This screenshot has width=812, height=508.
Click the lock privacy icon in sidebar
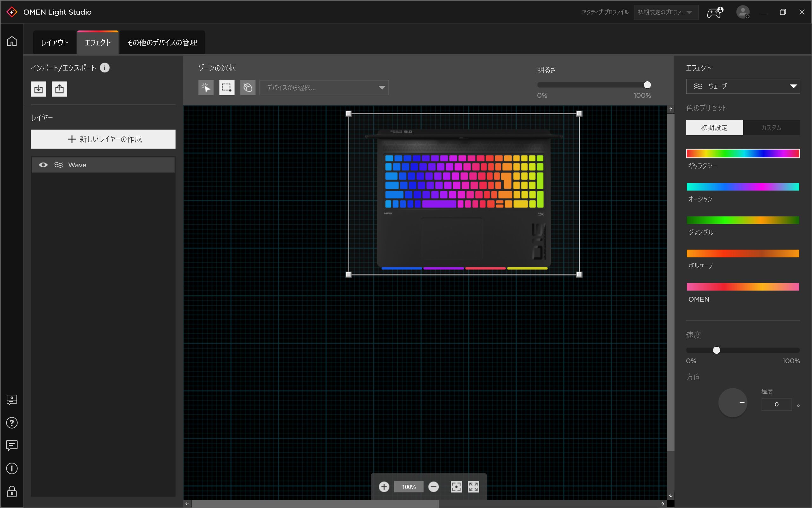pos(12,491)
